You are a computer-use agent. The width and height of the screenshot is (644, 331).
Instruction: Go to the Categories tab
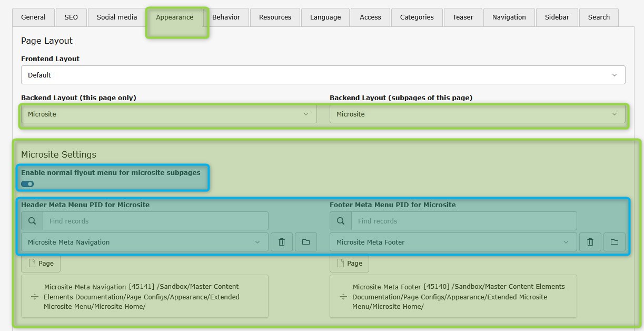pyautogui.click(x=417, y=17)
